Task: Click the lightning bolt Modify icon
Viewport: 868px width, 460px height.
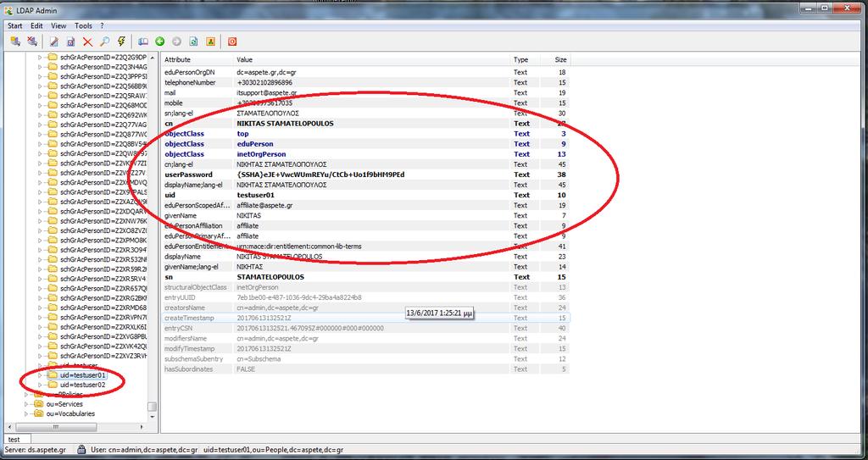Action: 121,42
